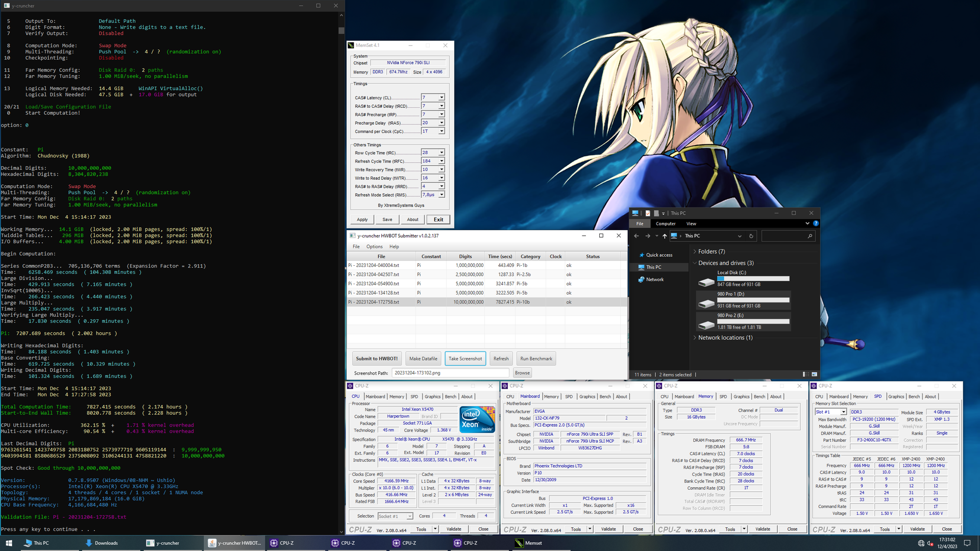Open Help menu in HWBOT Submitter

click(394, 246)
